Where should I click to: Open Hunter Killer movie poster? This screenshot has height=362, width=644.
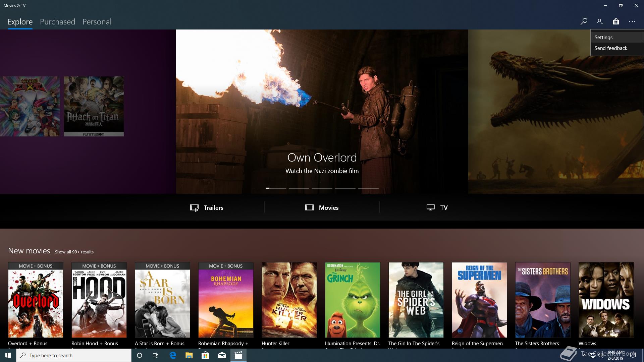(x=289, y=300)
